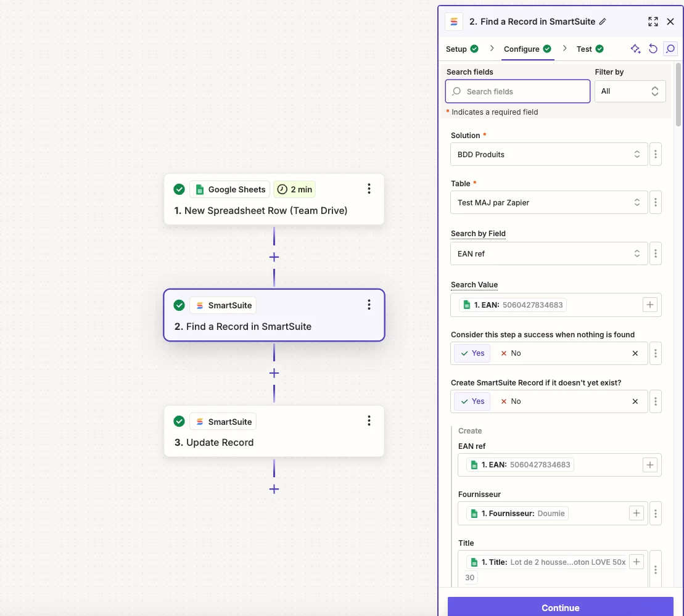The image size is (684, 616).
Task: Select Yes for Create SmartSuite Record
Action: click(472, 401)
